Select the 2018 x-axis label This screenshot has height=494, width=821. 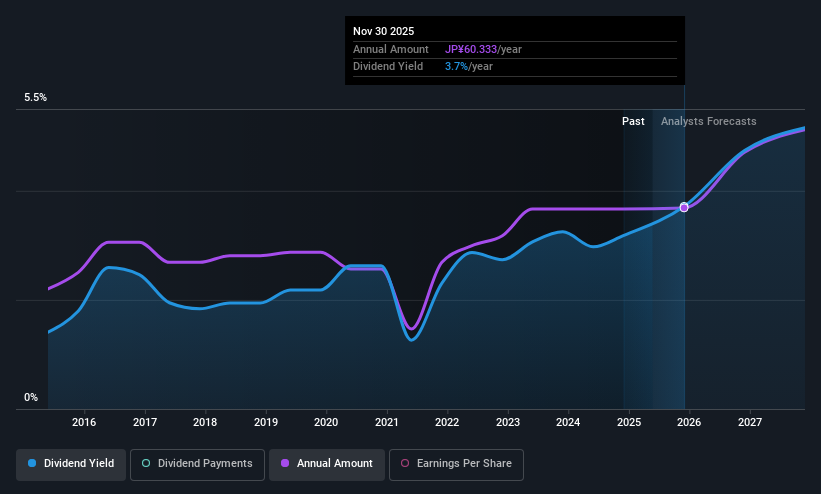pyautogui.click(x=205, y=422)
